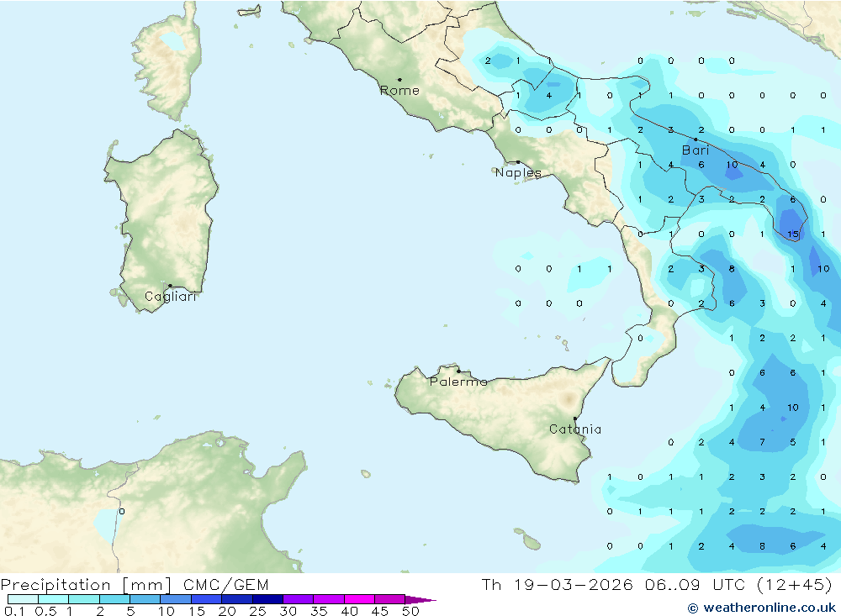Pick the 0.1–0.5 mm legend color
841x616 pixels.
[x=23, y=599]
